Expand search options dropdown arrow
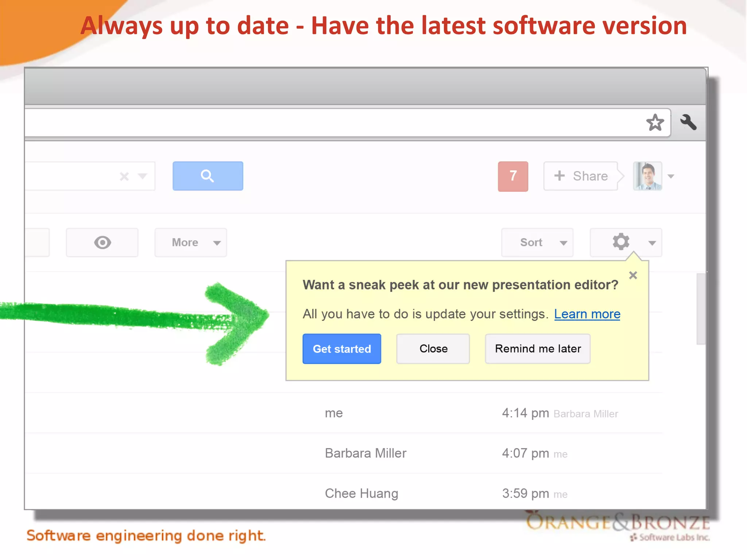 [143, 176]
